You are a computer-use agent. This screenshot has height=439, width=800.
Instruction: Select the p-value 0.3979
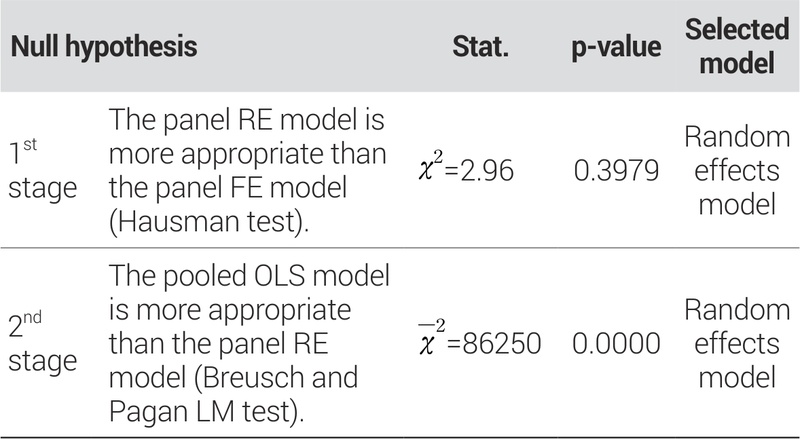point(616,172)
